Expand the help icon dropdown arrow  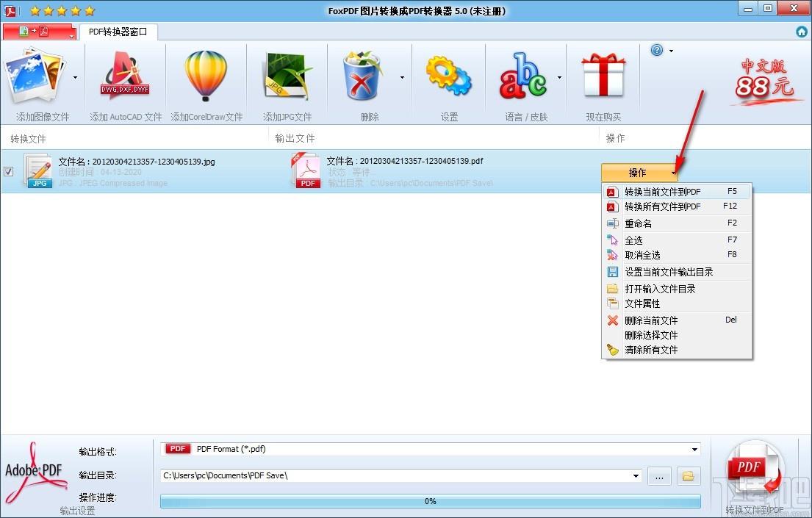point(671,51)
